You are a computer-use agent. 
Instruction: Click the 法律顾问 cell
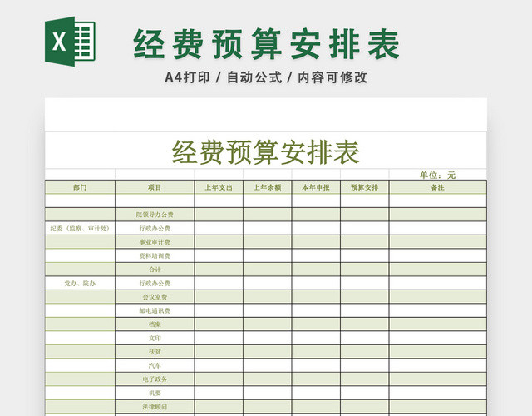tap(155, 407)
